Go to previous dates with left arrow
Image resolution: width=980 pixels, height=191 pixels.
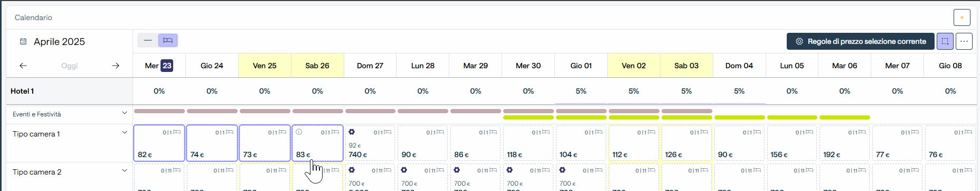point(23,66)
